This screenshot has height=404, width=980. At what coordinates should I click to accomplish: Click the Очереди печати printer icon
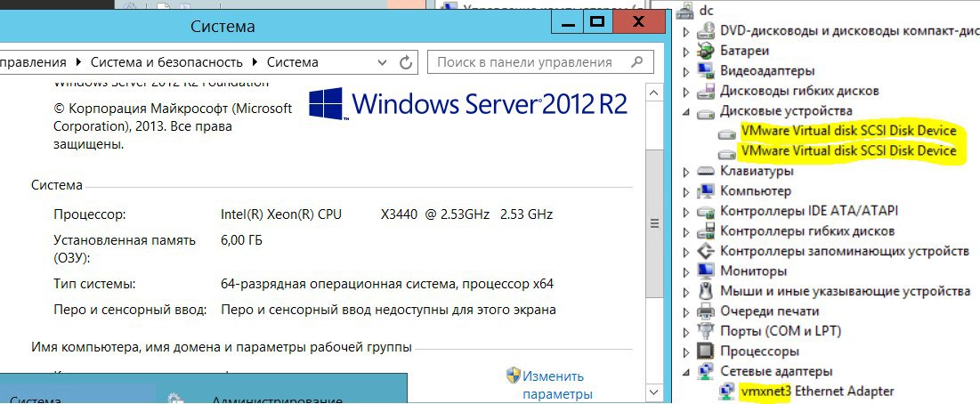point(706,311)
